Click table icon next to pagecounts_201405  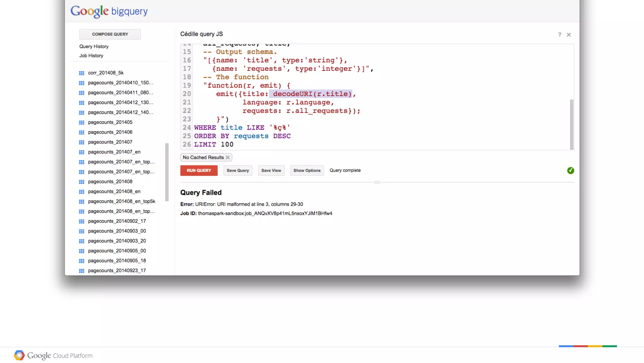tap(81, 122)
